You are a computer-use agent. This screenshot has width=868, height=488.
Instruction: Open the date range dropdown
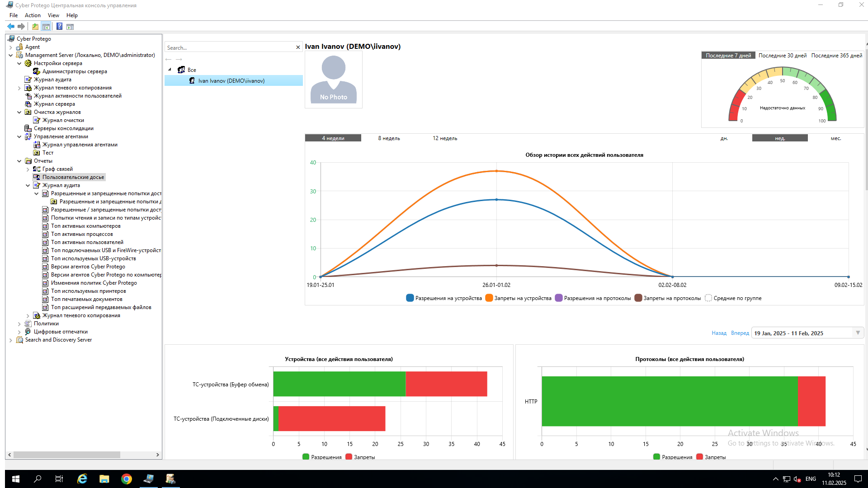pyautogui.click(x=858, y=333)
